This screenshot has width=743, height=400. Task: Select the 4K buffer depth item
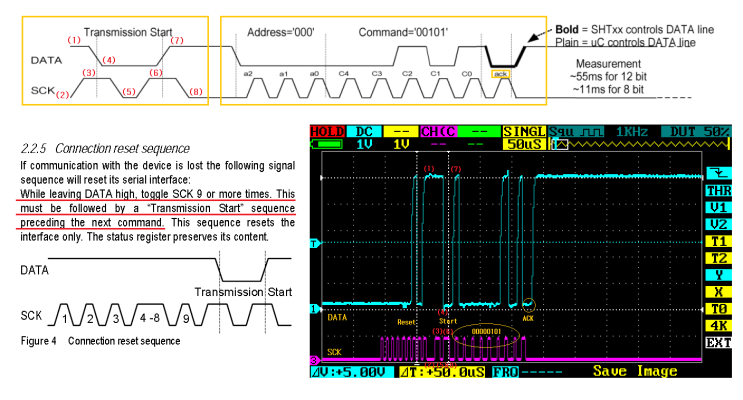[x=719, y=326]
